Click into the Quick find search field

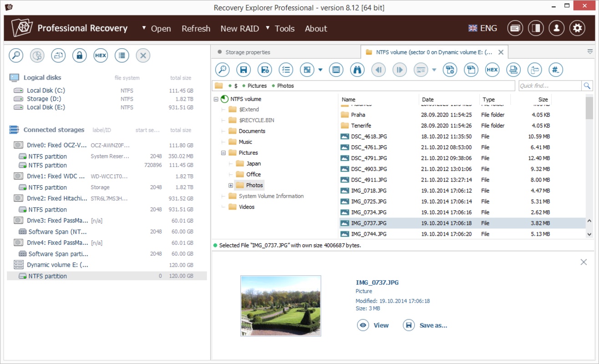[549, 86]
